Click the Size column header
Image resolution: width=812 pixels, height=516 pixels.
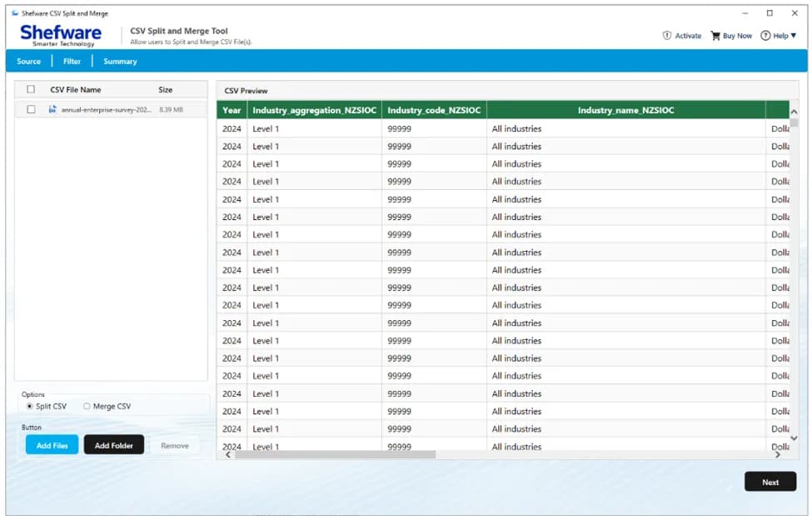click(x=165, y=90)
